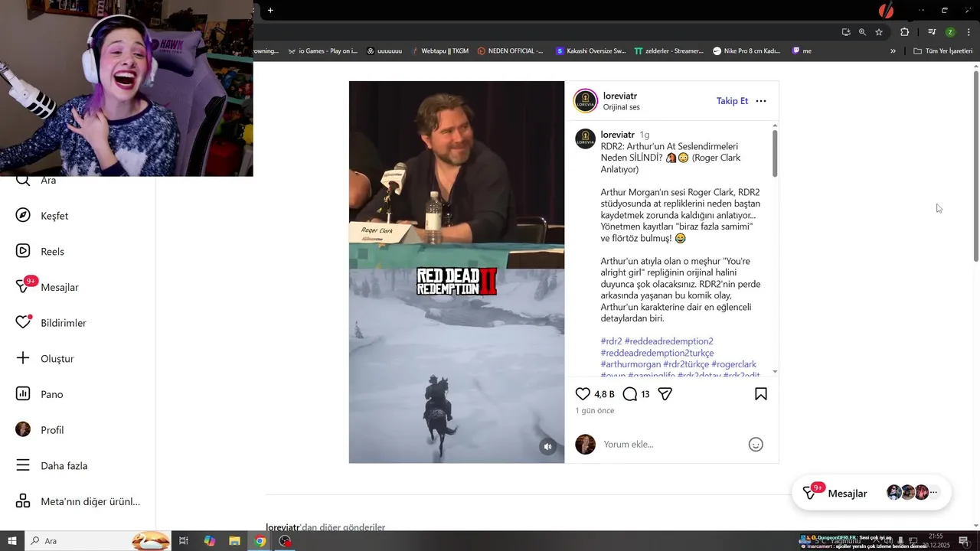Open Tüm Yer İşaretleri folder

[x=943, y=51]
